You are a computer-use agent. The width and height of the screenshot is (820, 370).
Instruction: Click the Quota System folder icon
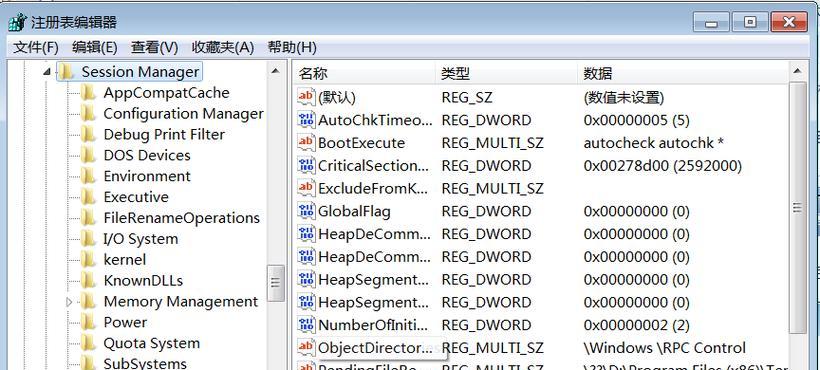[88, 343]
